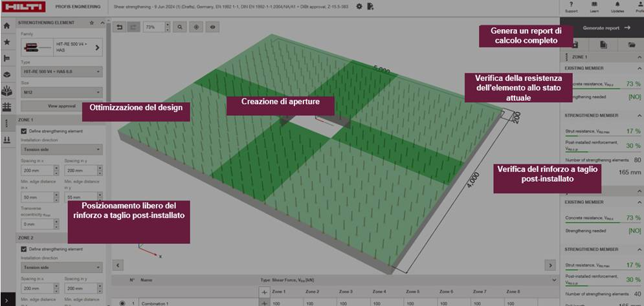Click the duplicate document icon
This screenshot has height=306, width=644.
tap(603, 45)
